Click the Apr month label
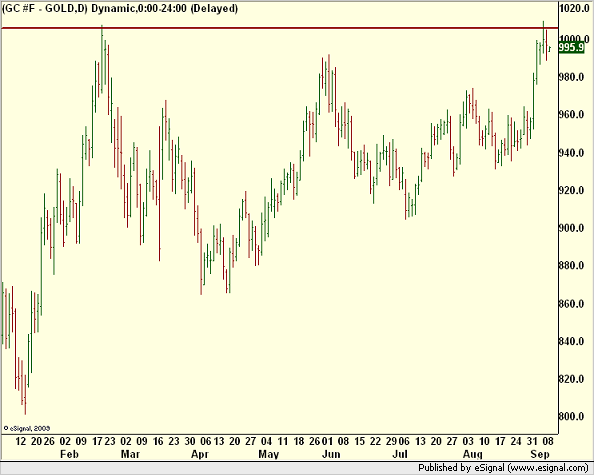This screenshot has height=475, width=594. [x=199, y=454]
